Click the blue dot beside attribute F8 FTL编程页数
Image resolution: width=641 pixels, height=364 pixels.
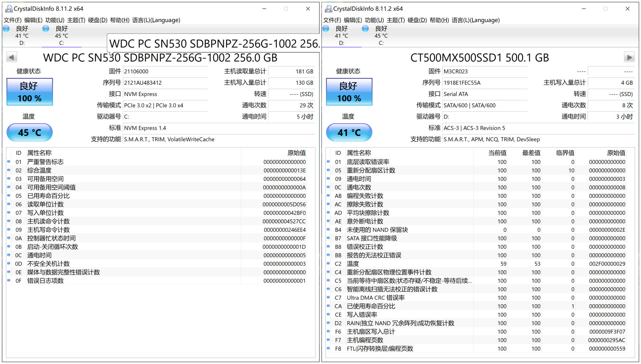coord(328,349)
